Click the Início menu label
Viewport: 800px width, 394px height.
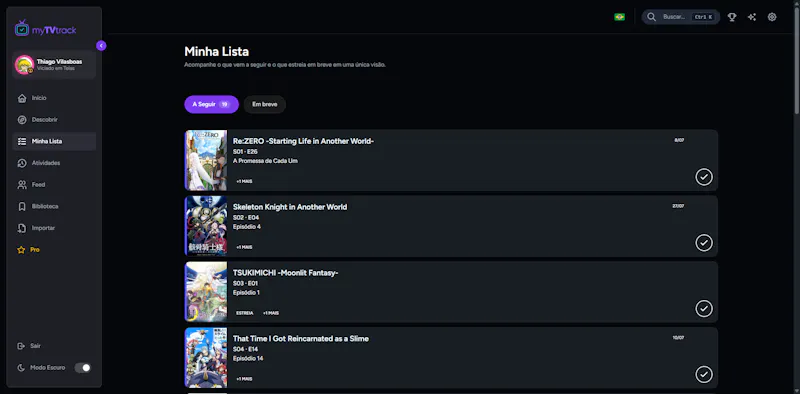pyautogui.click(x=39, y=98)
